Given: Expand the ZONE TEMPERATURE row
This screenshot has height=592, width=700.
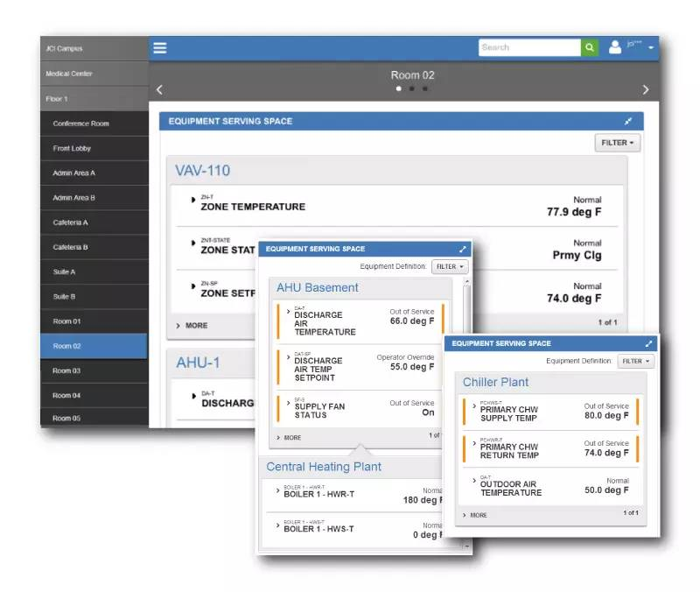Looking at the screenshot, I should [193, 200].
